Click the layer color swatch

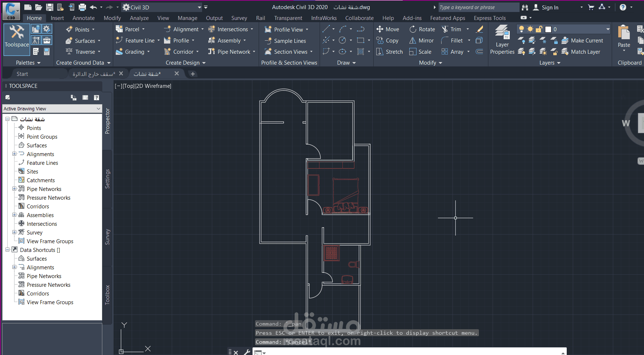pos(548,29)
